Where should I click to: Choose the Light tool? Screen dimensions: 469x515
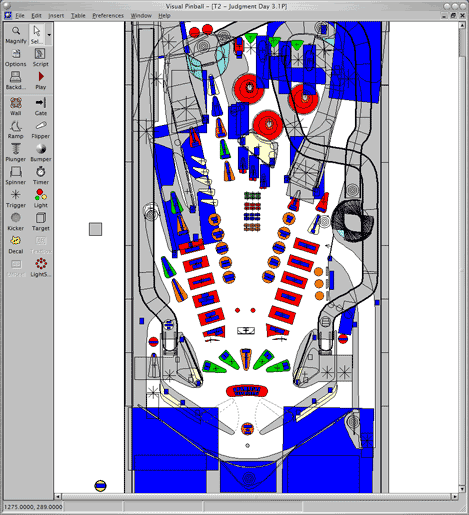pos(40,199)
